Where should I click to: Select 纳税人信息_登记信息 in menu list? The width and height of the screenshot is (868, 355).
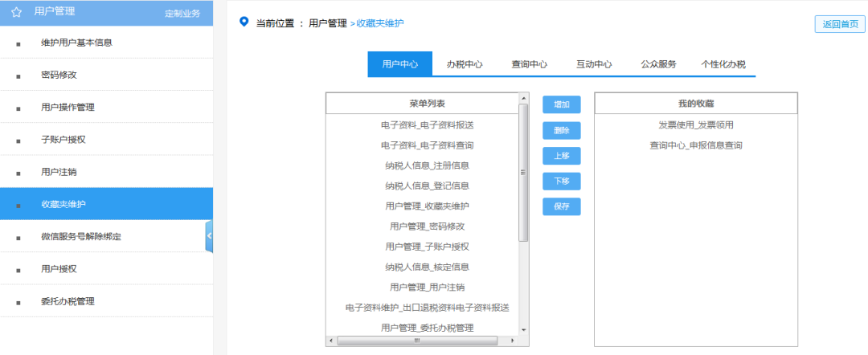click(x=428, y=186)
